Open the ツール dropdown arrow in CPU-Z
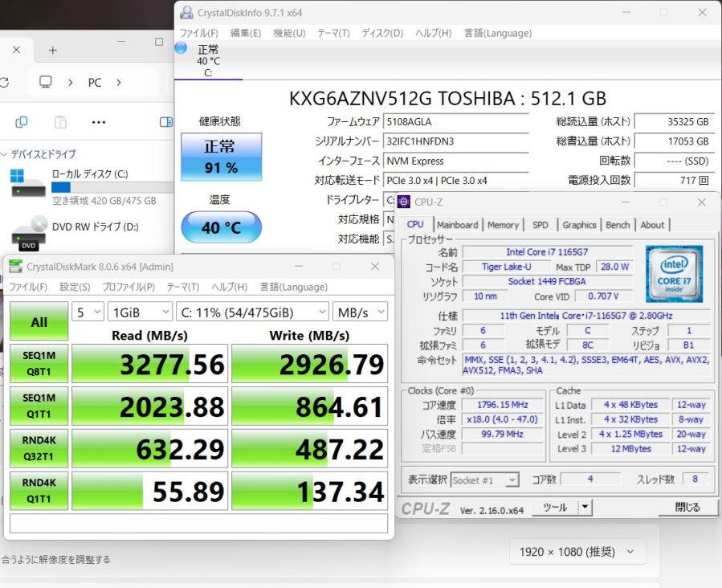Screen dimensions: 722x588 coord(585,508)
